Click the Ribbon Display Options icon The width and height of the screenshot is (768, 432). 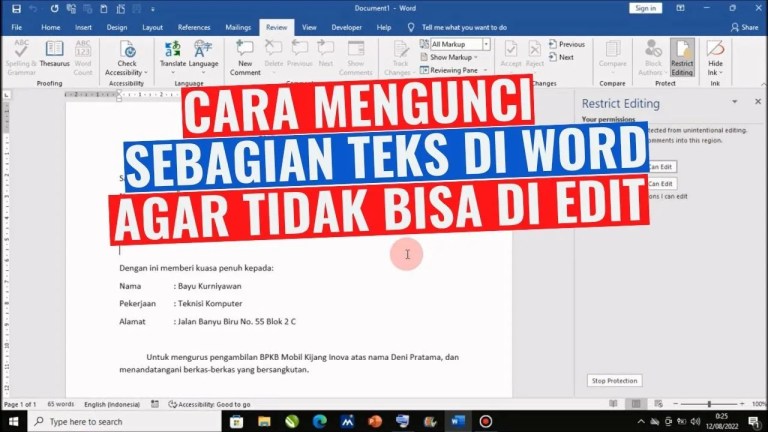[x=680, y=8]
